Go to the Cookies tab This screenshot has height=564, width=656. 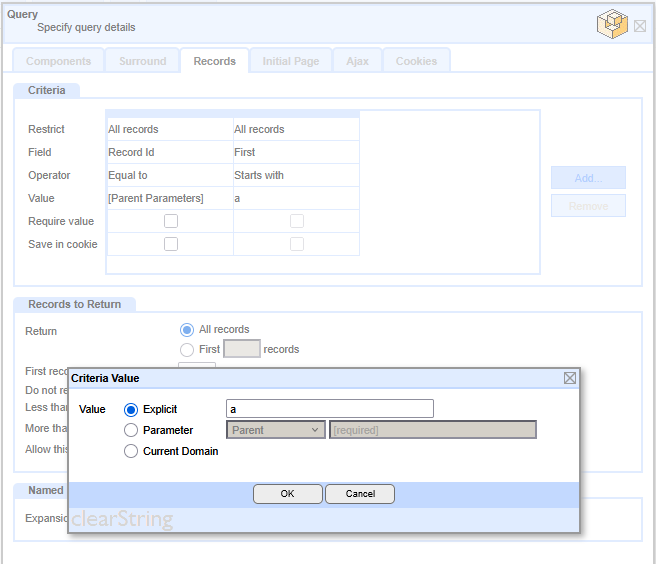pos(416,61)
